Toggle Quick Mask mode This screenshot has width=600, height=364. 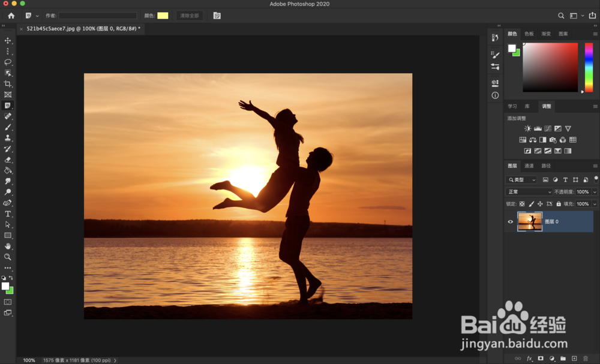click(x=8, y=302)
